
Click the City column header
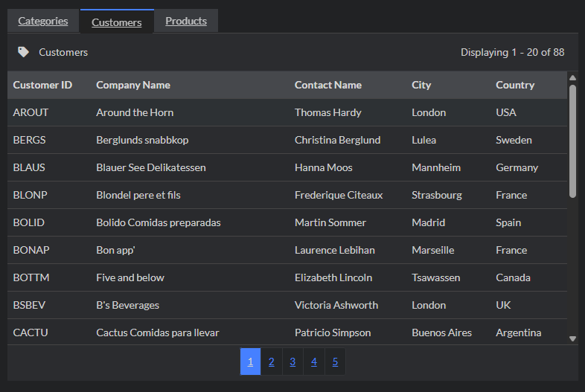pos(421,85)
